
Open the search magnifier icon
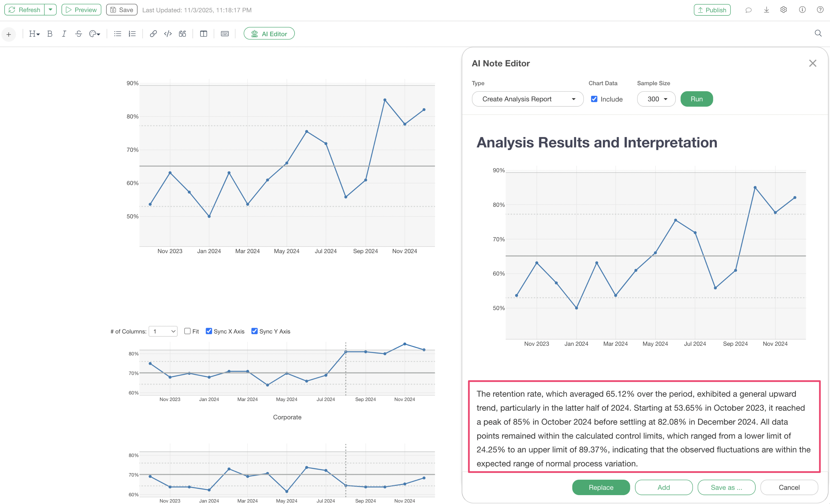tap(818, 33)
